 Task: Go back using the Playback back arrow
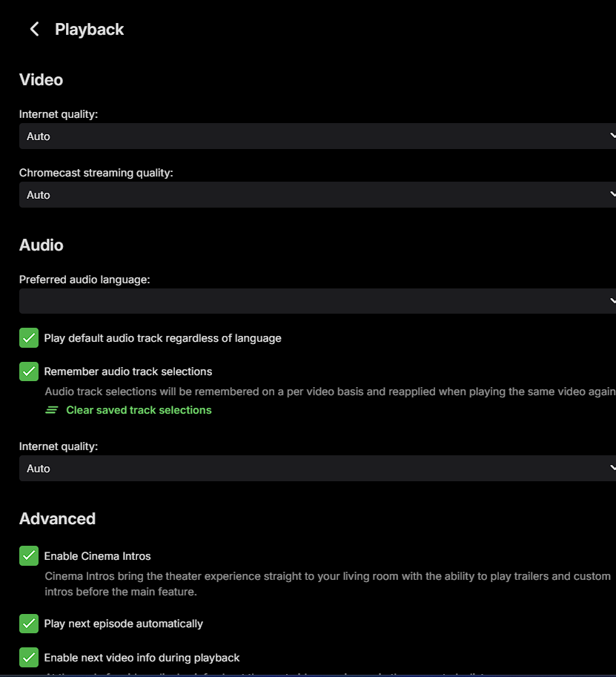click(x=34, y=29)
